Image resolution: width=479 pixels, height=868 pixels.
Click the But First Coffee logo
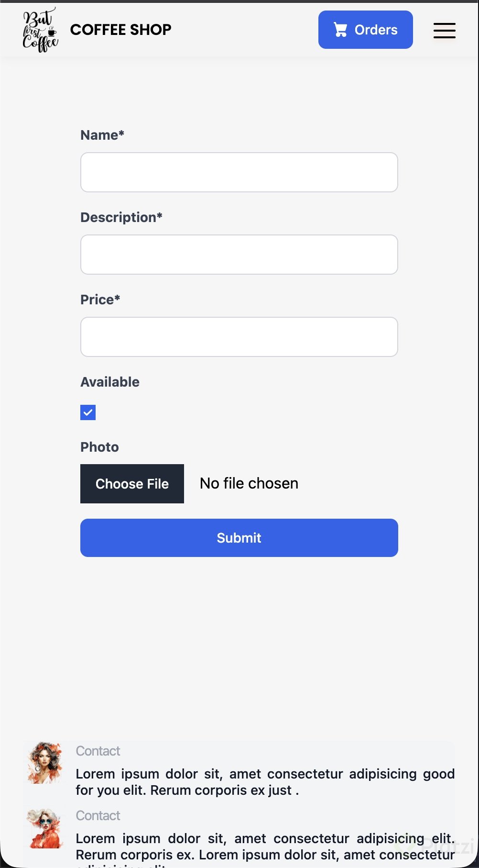point(40,30)
